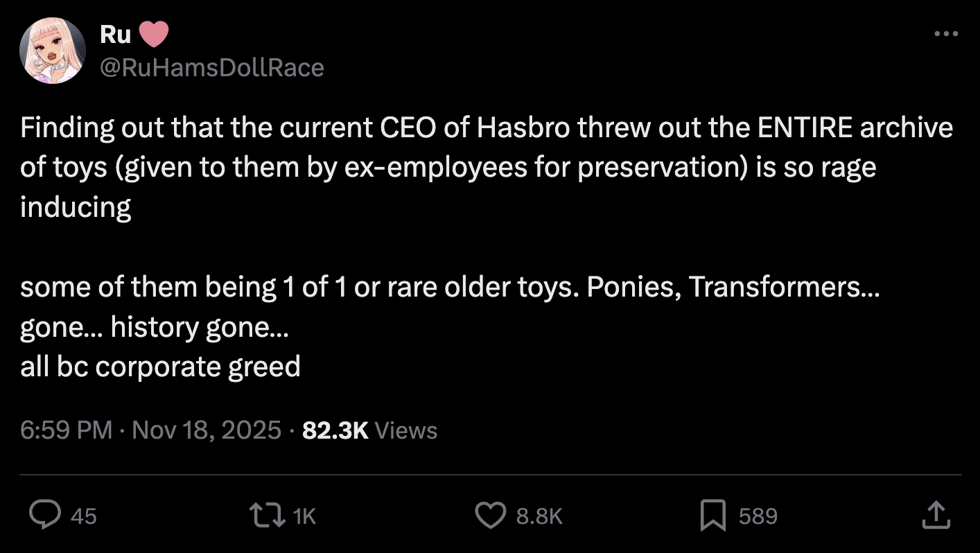The height and width of the screenshot is (553, 980).
Task: Click the pink heart emoji beside Ru
Action: point(154,34)
